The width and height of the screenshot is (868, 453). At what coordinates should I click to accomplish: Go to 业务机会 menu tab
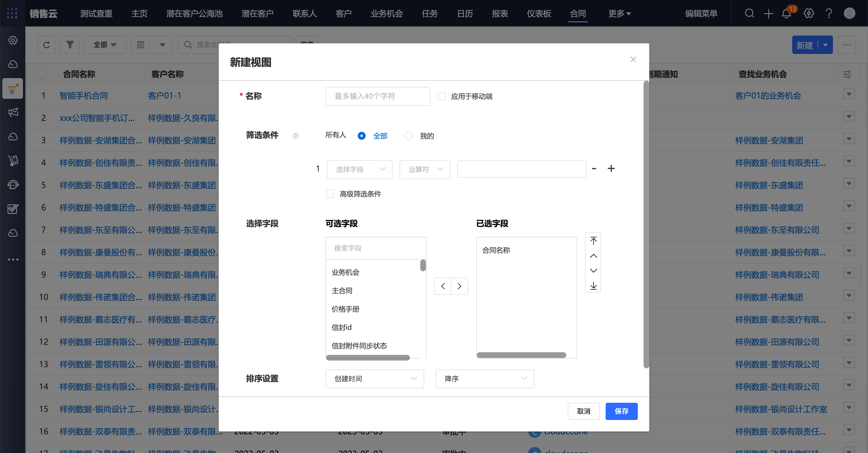tap(386, 13)
